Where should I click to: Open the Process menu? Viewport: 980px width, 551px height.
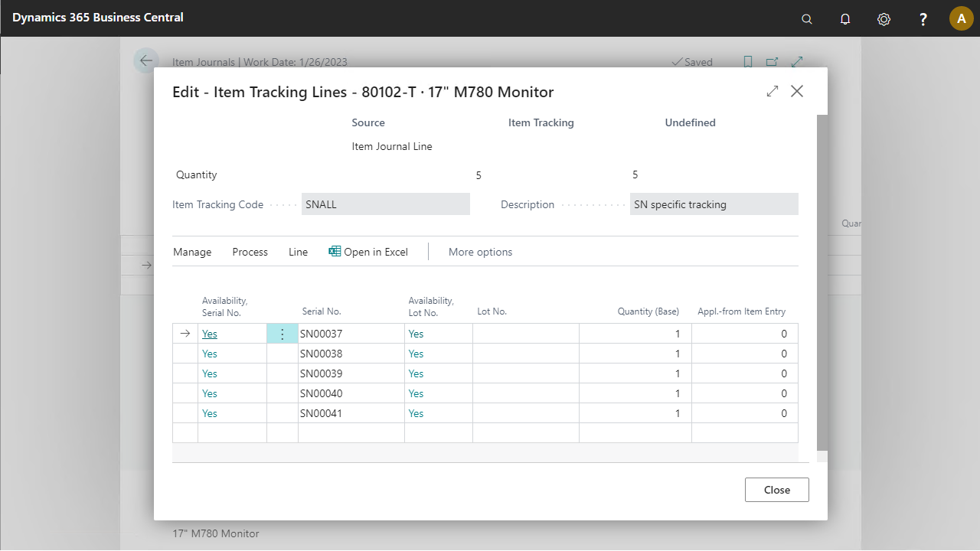tap(250, 252)
